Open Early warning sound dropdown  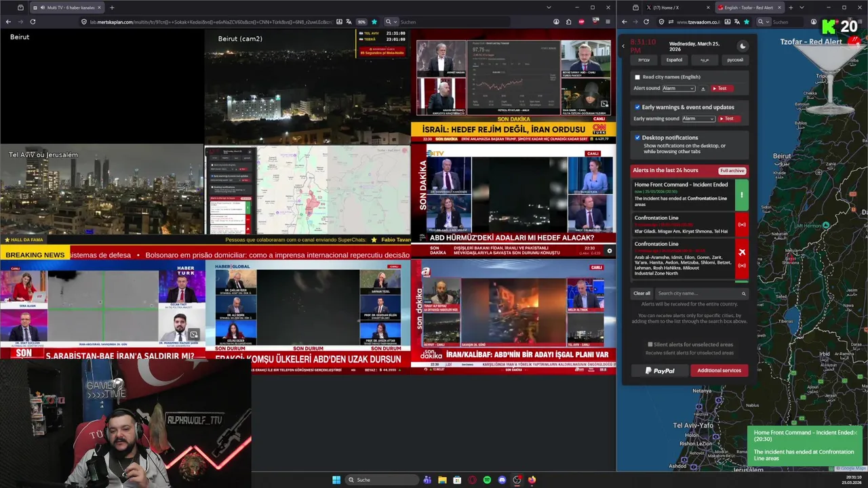coord(698,119)
